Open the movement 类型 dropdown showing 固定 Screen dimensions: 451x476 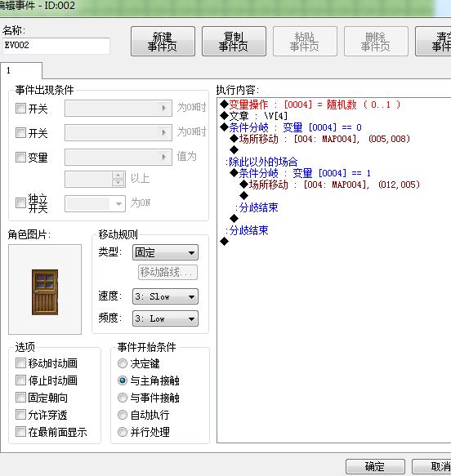click(165, 252)
